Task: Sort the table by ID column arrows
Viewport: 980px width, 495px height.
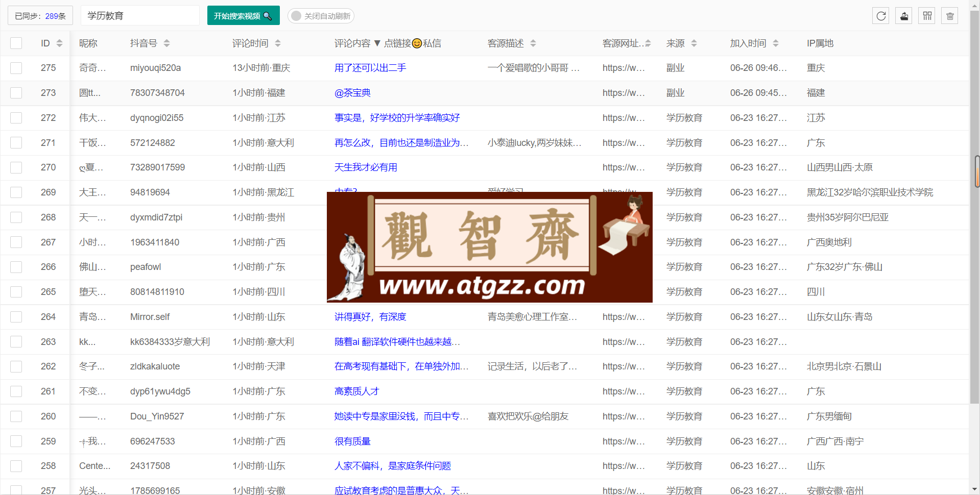Action: (x=59, y=43)
